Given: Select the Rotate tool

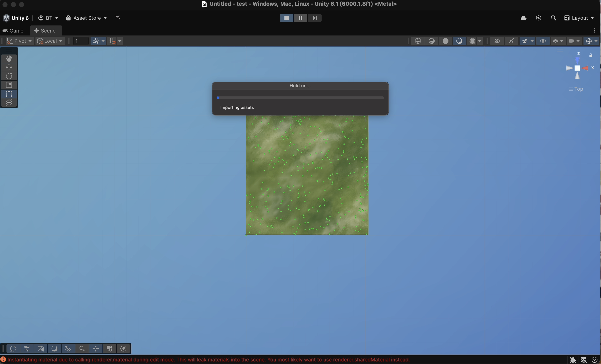Looking at the screenshot, I should point(9,76).
